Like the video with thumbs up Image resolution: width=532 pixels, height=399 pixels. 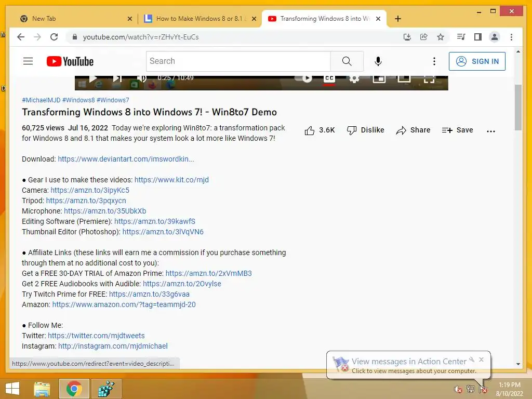(320, 130)
